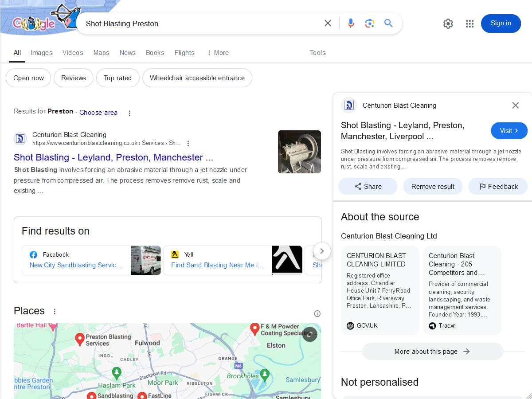Switch to the News tab
The image size is (532, 399).
[x=127, y=53]
